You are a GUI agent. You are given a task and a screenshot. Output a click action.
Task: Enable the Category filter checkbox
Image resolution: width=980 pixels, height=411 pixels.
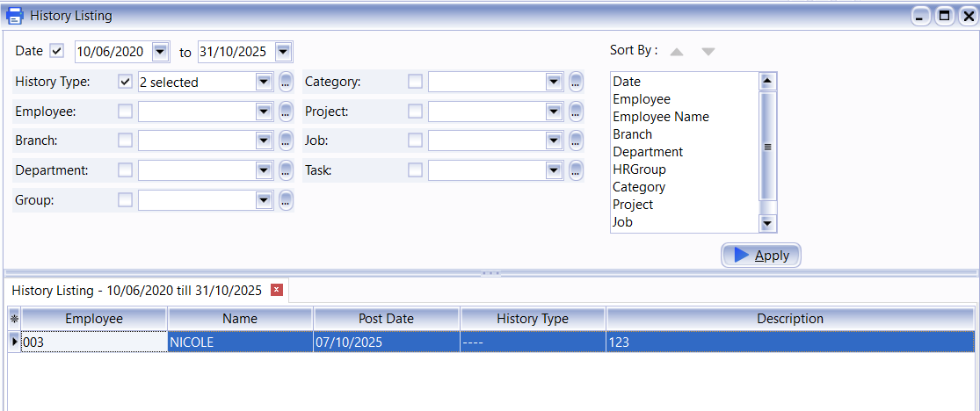pyautogui.click(x=415, y=82)
